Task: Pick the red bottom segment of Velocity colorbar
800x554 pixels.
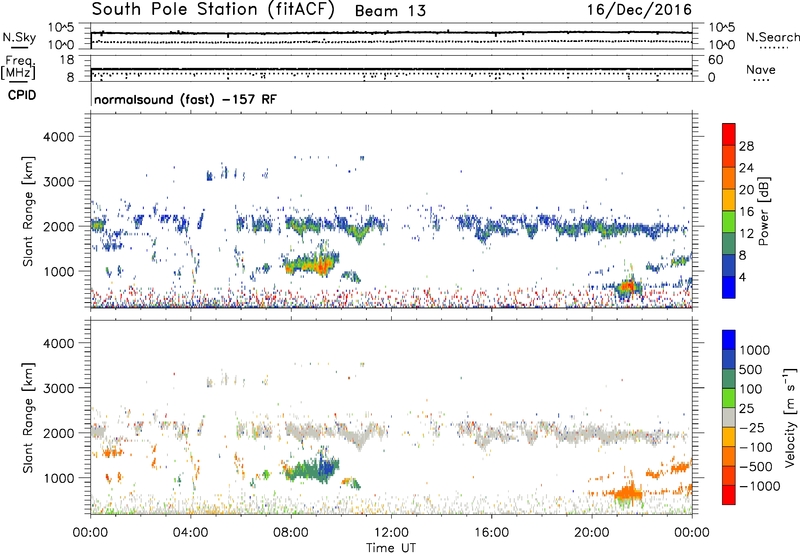Action: pyautogui.click(x=729, y=495)
